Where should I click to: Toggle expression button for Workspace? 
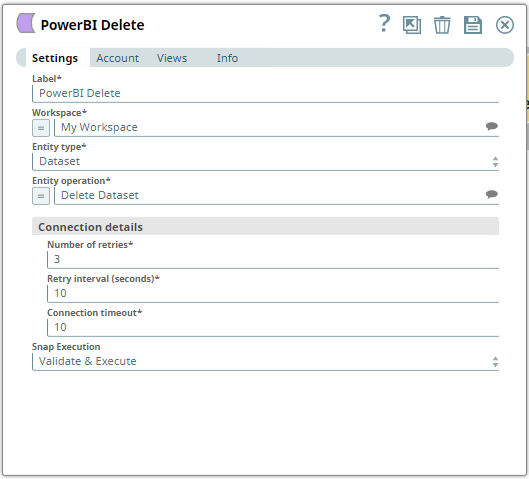coord(41,128)
